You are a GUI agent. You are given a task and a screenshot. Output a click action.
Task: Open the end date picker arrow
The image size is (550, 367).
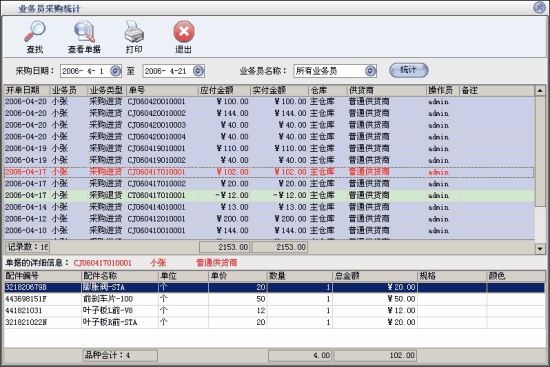[198, 71]
